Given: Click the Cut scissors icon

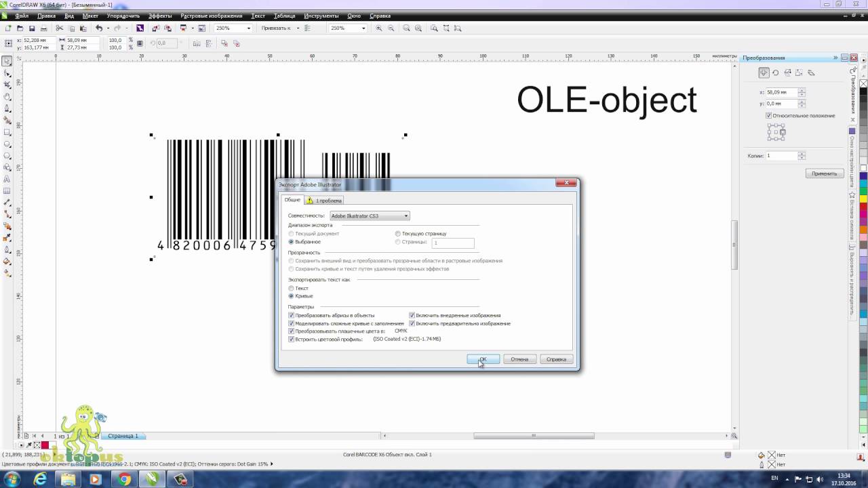Looking at the screenshot, I should pos(60,28).
